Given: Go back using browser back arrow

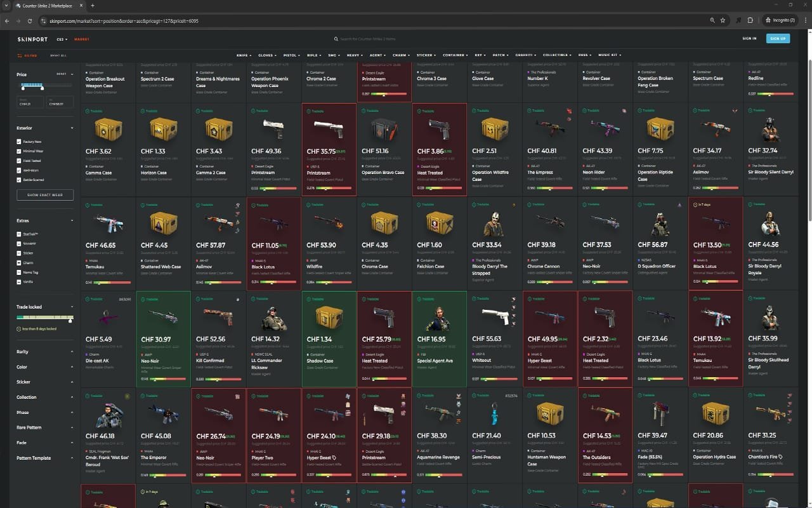Looking at the screenshot, I should pyautogui.click(x=8, y=20).
